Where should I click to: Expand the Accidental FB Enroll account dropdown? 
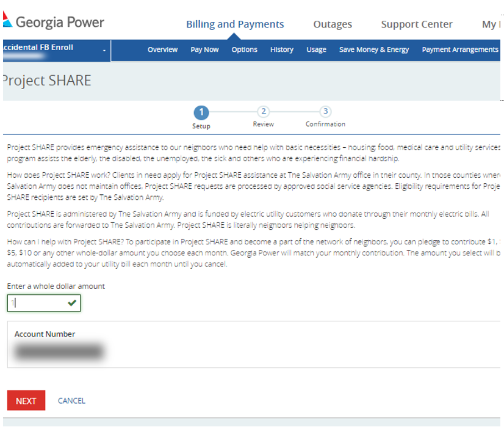point(104,50)
